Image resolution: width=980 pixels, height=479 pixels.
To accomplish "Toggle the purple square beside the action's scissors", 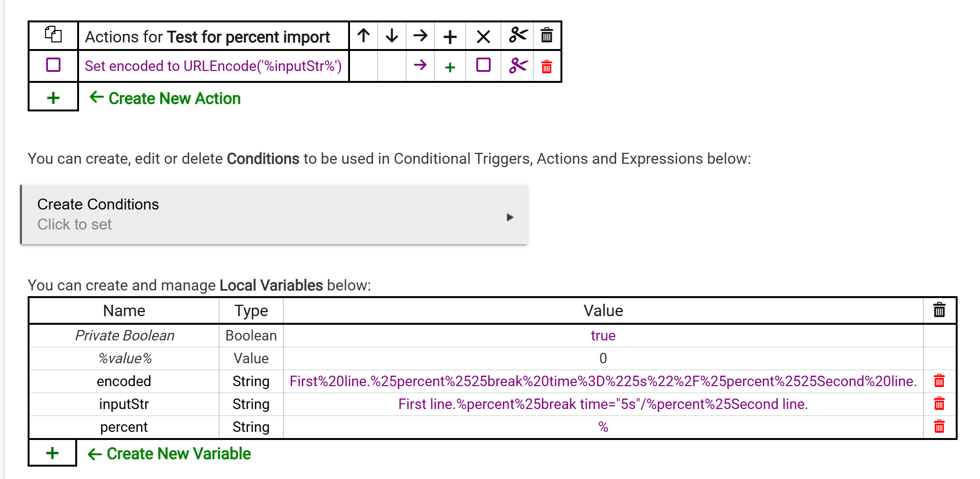I will point(483,65).
